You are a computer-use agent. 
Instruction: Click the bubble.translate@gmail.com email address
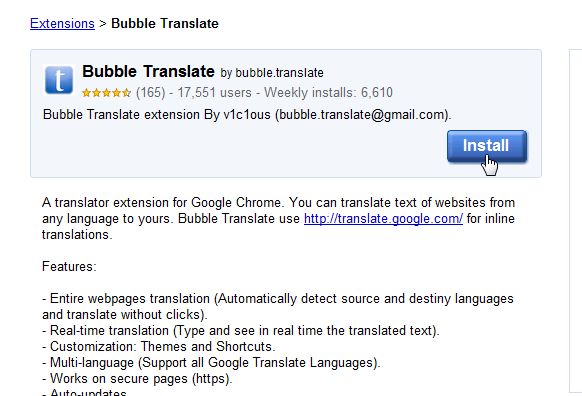pos(362,115)
